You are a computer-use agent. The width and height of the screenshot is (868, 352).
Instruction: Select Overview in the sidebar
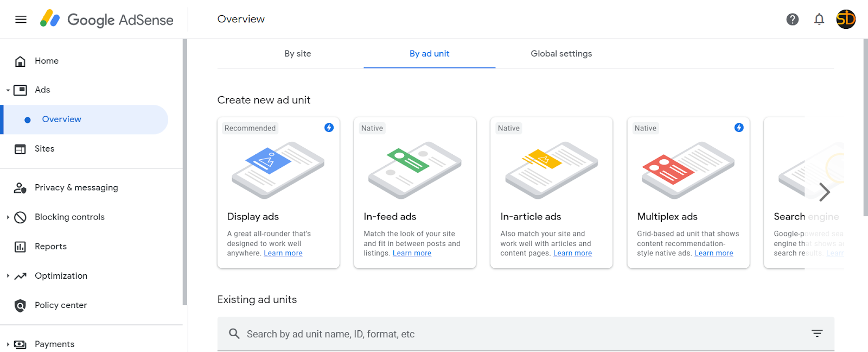(84, 120)
